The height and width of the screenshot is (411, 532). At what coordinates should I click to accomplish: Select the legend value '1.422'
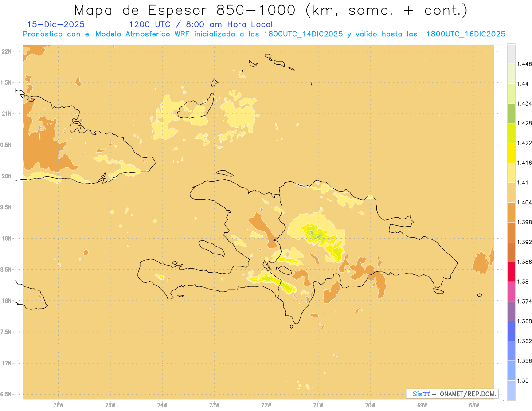click(524, 143)
